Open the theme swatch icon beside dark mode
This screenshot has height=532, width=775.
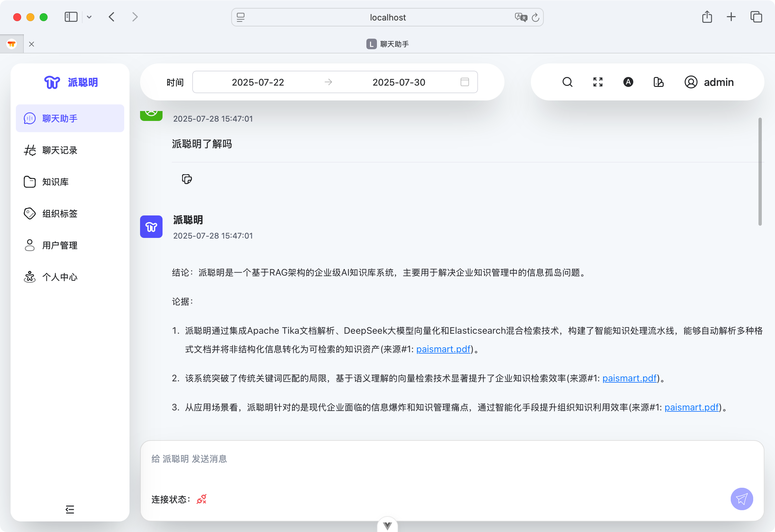coord(658,82)
